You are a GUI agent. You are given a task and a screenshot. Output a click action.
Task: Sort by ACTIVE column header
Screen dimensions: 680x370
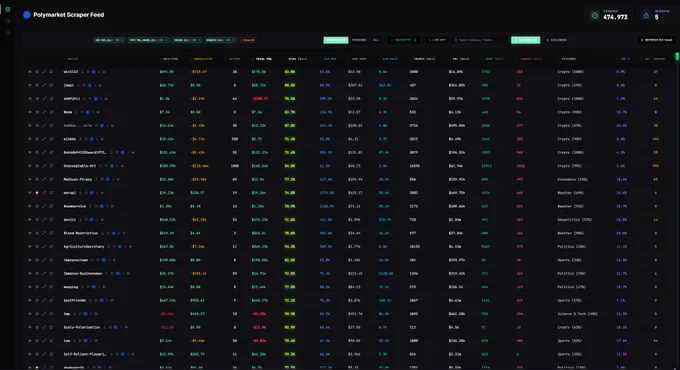point(234,59)
